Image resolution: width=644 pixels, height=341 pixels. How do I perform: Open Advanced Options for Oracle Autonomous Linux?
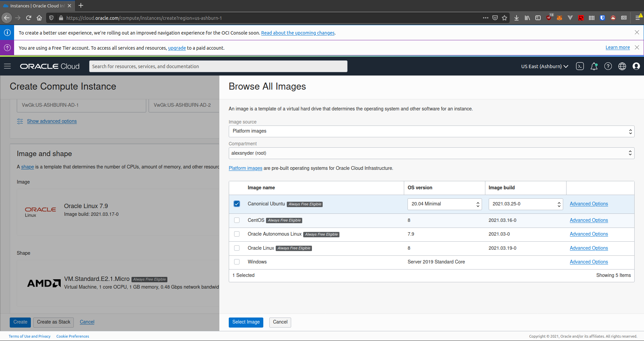tap(589, 234)
